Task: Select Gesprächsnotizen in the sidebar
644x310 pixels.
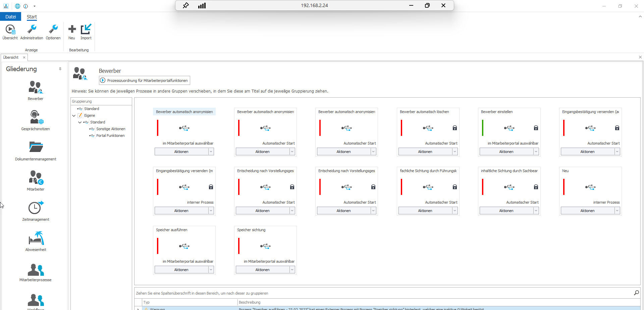Action: (x=36, y=117)
